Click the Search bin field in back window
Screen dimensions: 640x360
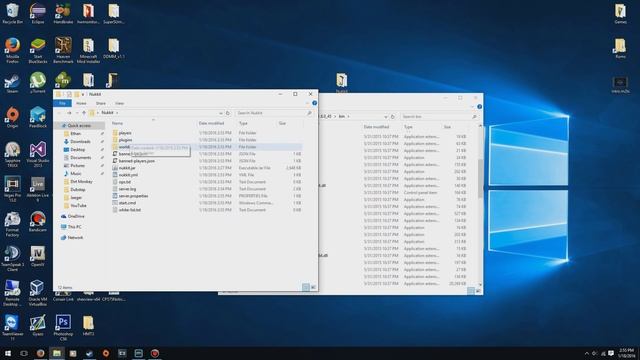coord(439,117)
